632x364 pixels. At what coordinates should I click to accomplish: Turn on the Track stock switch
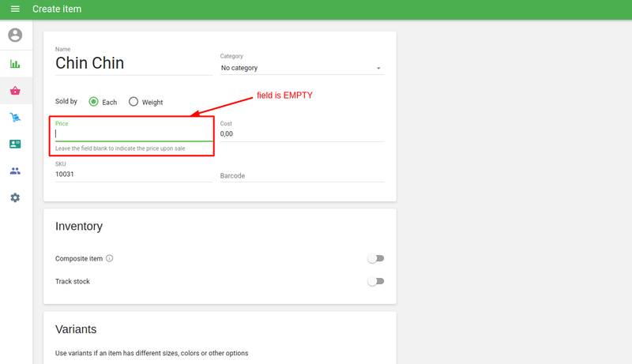point(375,281)
